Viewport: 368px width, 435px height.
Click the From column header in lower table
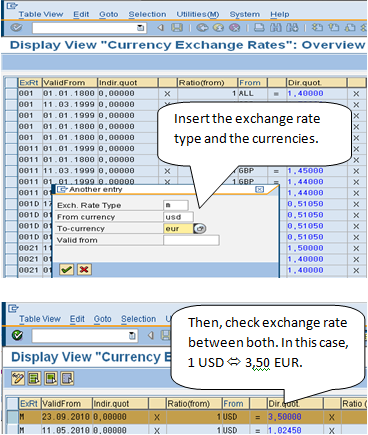pyautogui.click(x=236, y=404)
